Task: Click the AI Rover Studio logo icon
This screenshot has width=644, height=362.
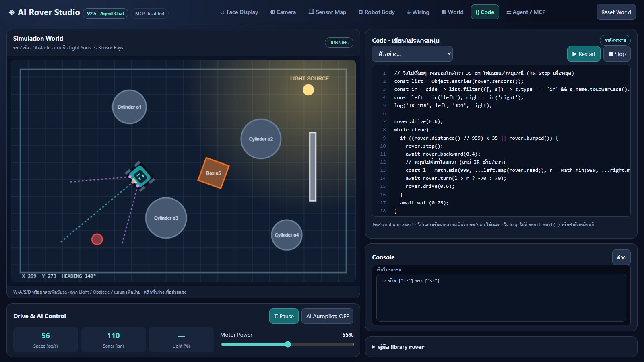Action: coord(12,12)
